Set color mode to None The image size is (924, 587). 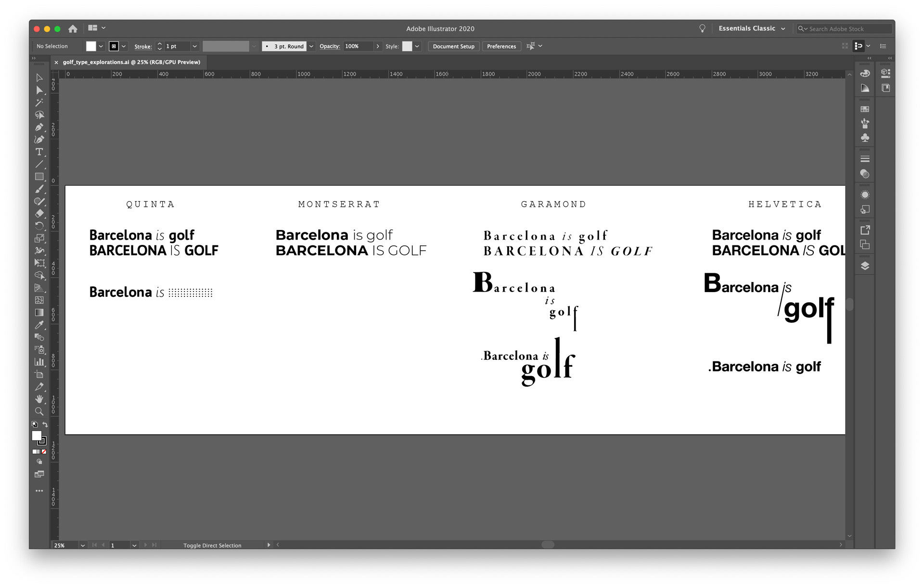click(44, 452)
